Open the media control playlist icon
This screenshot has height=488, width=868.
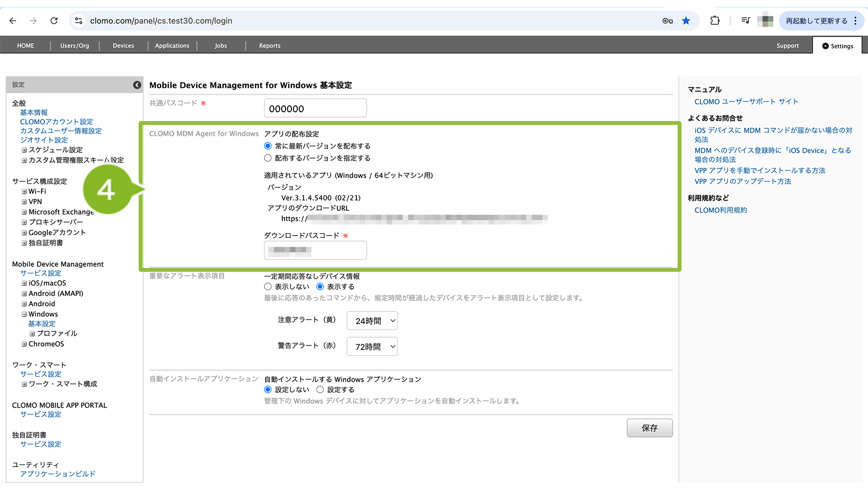[x=745, y=20]
